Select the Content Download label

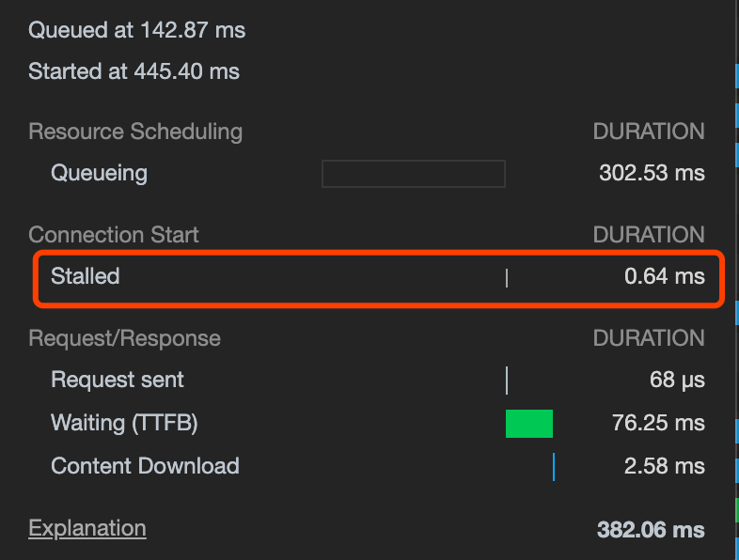145,466
